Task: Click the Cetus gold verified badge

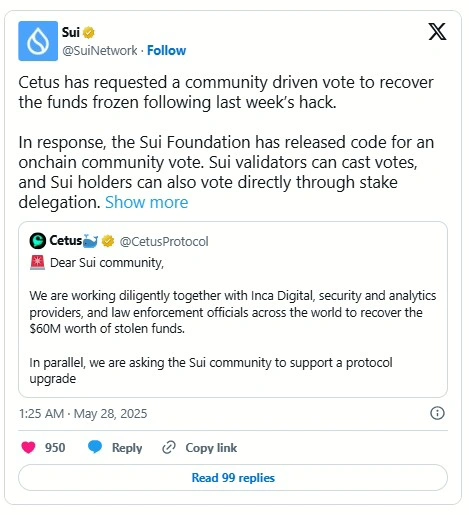Action: point(108,241)
